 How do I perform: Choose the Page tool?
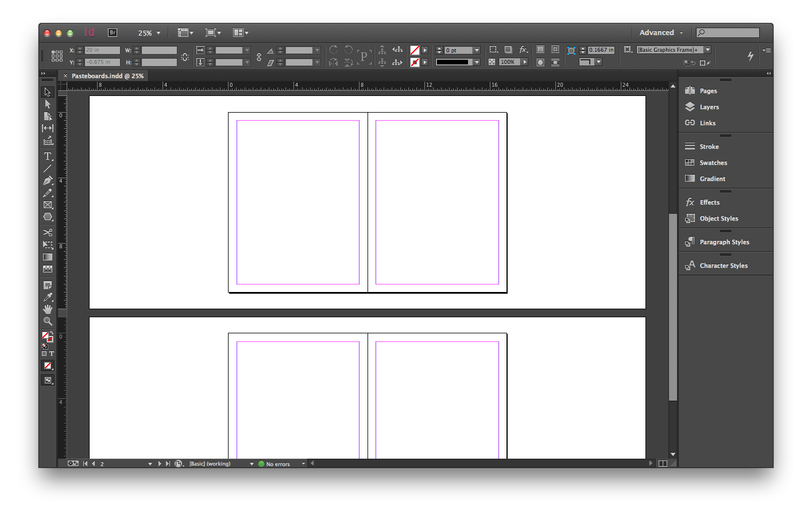click(48, 116)
